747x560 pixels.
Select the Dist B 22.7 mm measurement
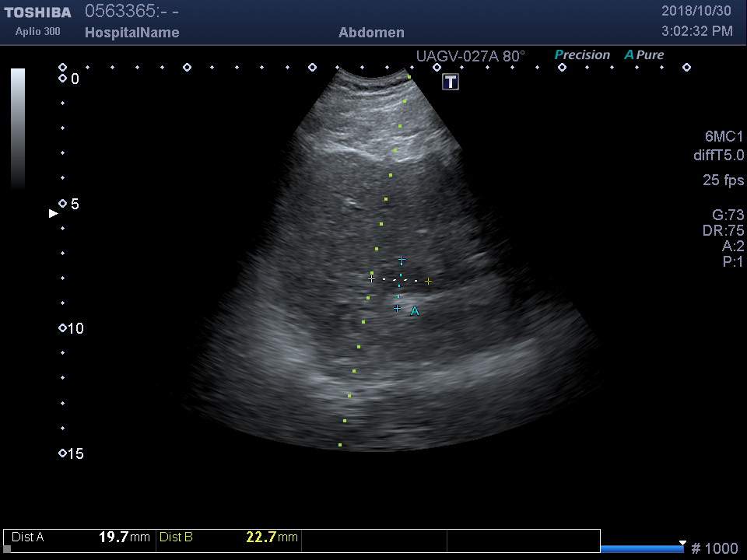pyautogui.click(x=229, y=537)
